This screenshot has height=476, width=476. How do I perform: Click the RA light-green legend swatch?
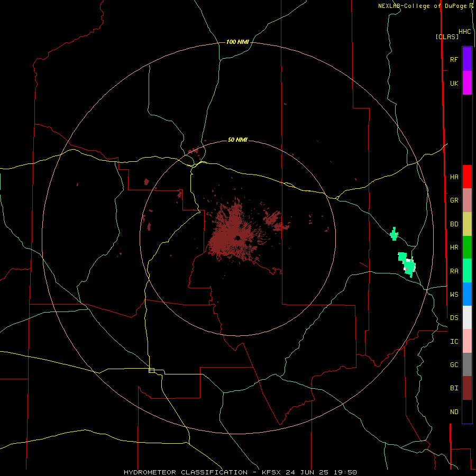click(x=467, y=271)
